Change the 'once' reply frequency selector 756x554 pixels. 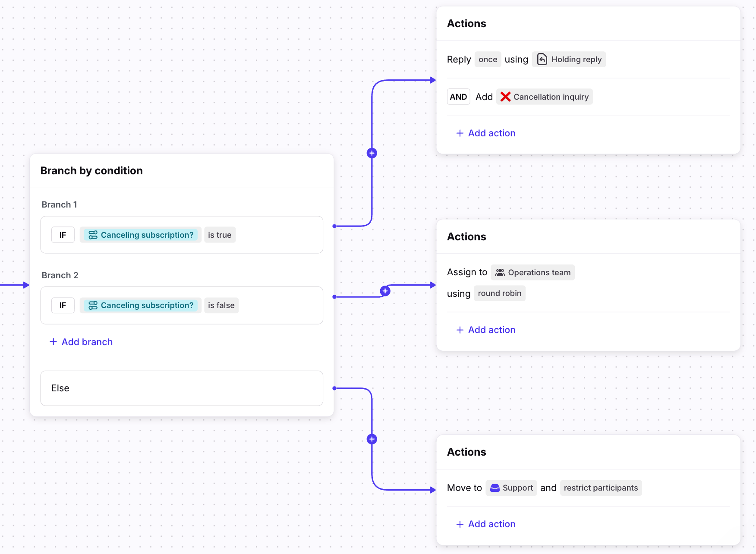pyautogui.click(x=488, y=60)
